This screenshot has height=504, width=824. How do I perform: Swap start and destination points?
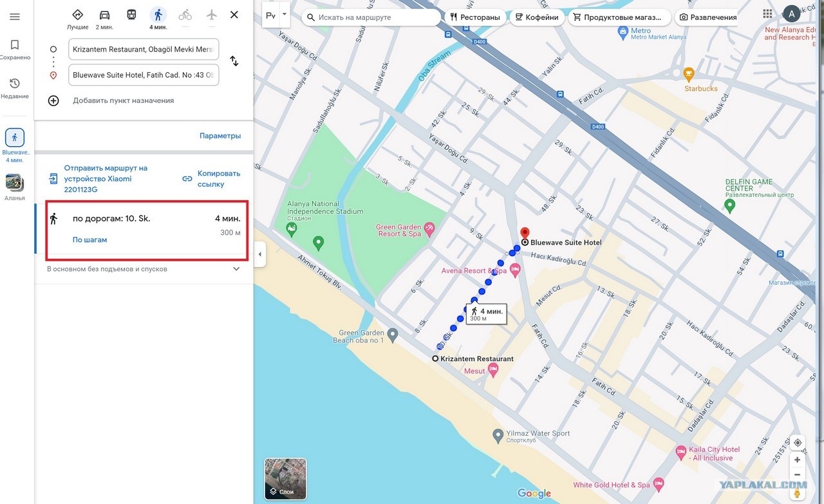(234, 61)
